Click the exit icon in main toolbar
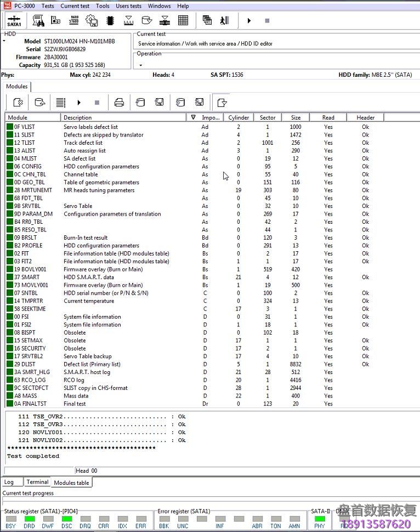The height and width of the screenshot is (532, 420). 224,21
